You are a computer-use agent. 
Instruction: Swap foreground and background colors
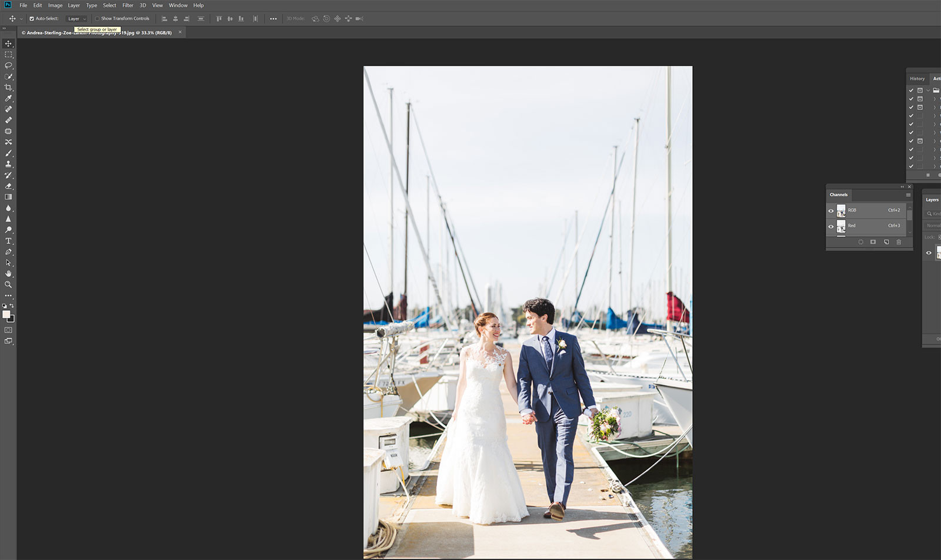[12, 306]
